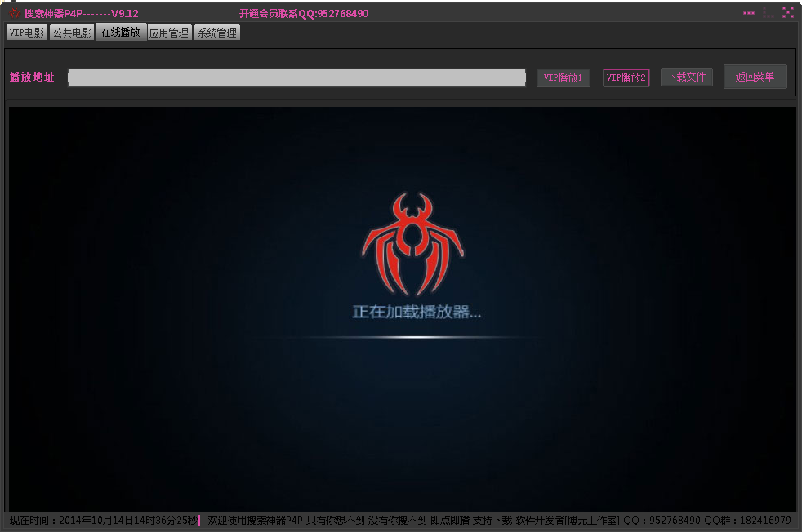The image size is (802, 532).
Task: Switch to the 公共电影 tab
Action: pyautogui.click(x=72, y=33)
